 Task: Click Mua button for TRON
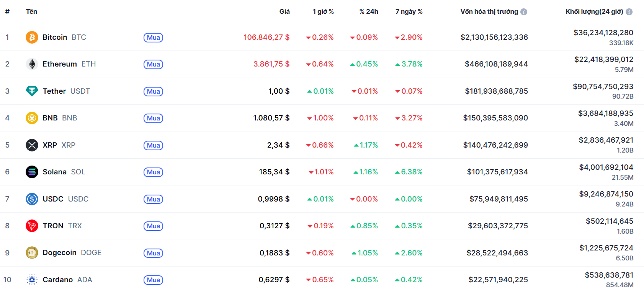(153, 226)
